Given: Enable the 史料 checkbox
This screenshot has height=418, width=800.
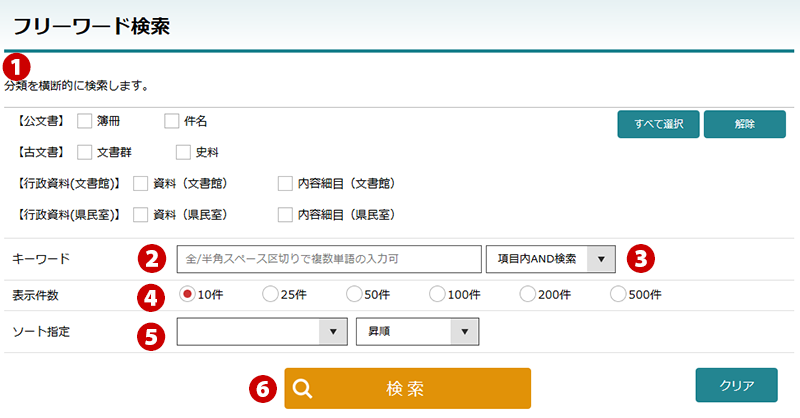Looking at the screenshot, I should (x=183, y=152).
